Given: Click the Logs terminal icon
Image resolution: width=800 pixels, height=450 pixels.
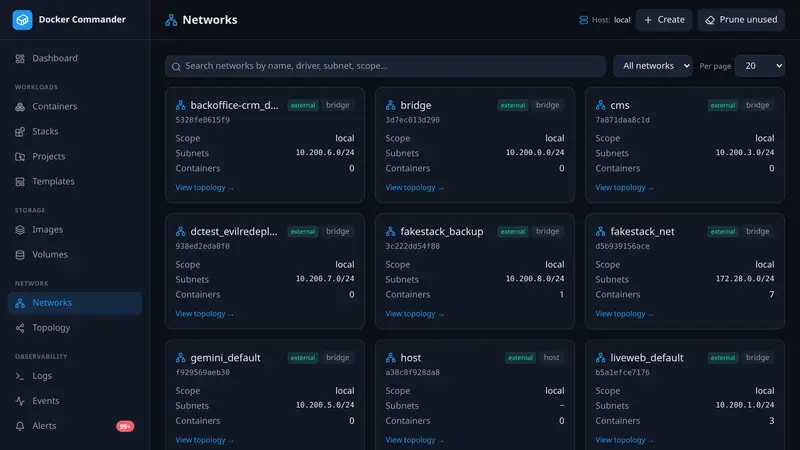Looking at the screenshot, I should click(x=20, y=376).
